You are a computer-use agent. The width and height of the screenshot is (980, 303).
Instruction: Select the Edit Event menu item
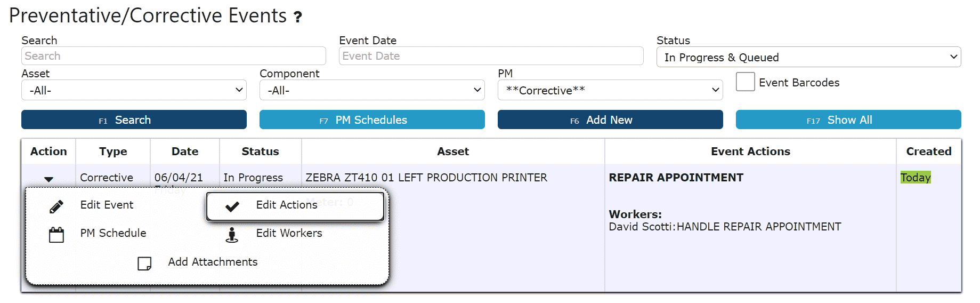pos(107,205)
